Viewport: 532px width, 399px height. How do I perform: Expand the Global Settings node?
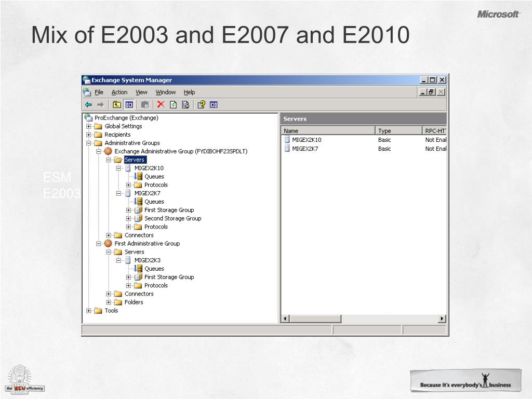coord(88,126)
